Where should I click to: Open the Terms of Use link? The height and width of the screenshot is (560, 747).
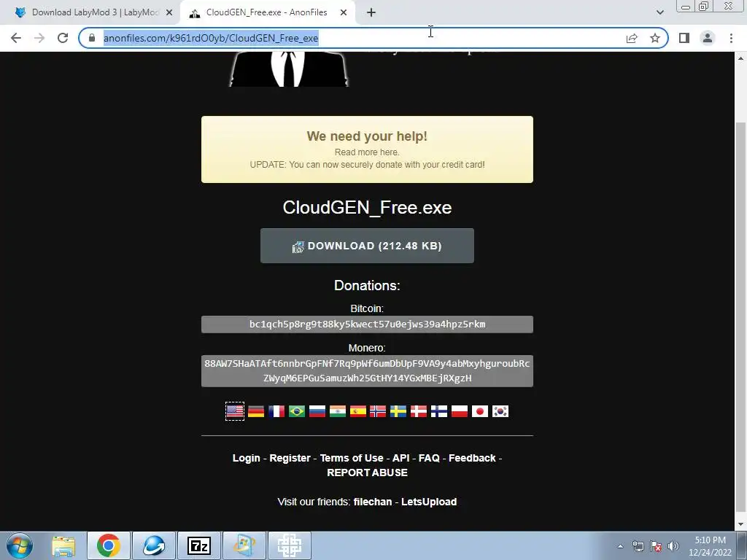352,458
